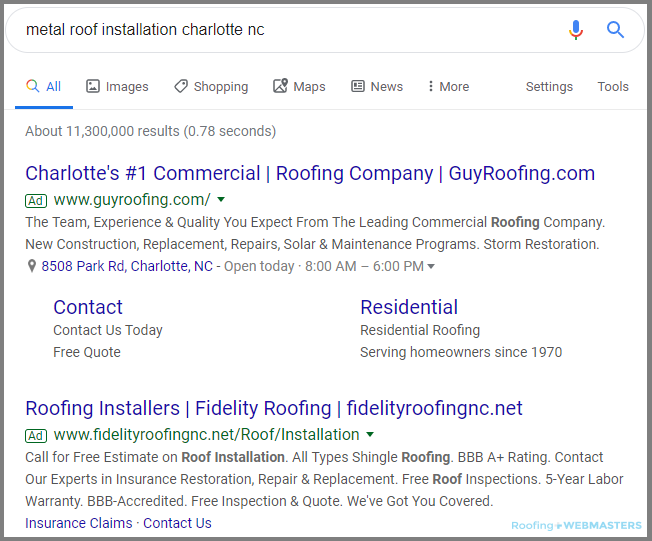
Task: Click 'Open today · 8:00 AM – 6:00 PM' text
Action: (x=324, y=266)
